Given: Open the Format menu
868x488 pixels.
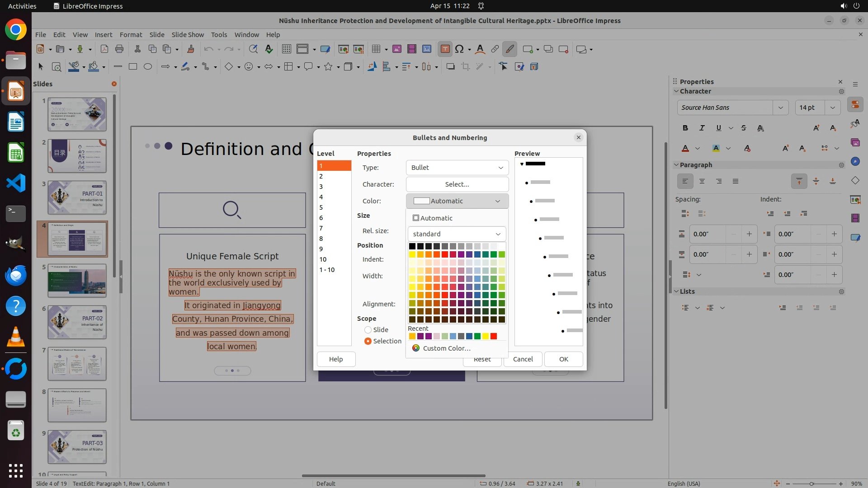Looking at the screenshot, I should point(131,35).
